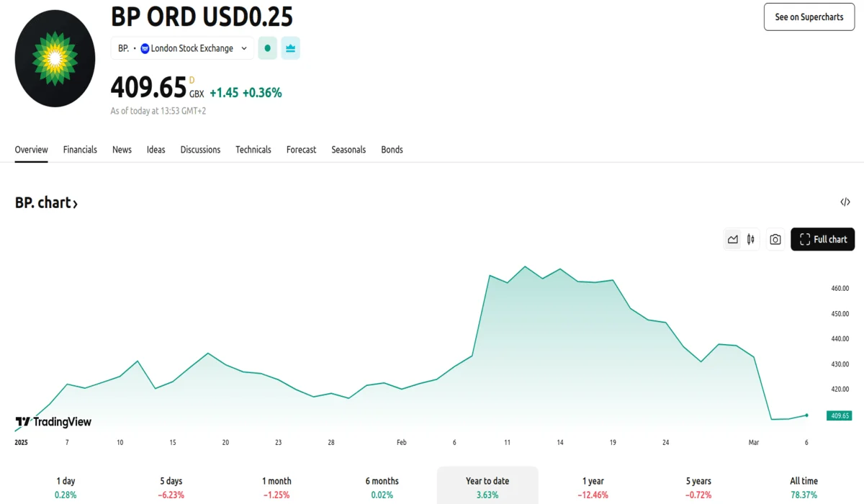
Task: Select the 1 day time range
Action: coord(66,487)
